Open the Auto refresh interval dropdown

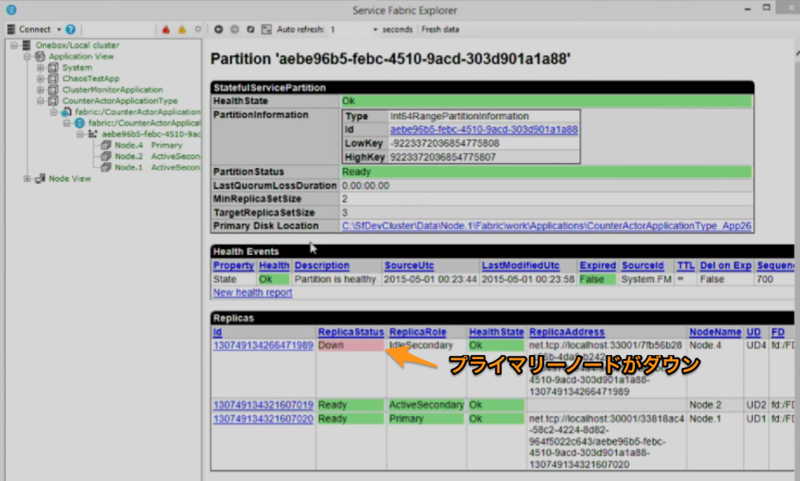click(375, 30)
